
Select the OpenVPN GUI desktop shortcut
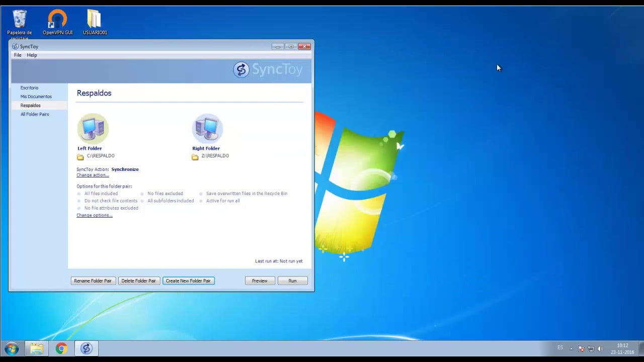(57, 23)
